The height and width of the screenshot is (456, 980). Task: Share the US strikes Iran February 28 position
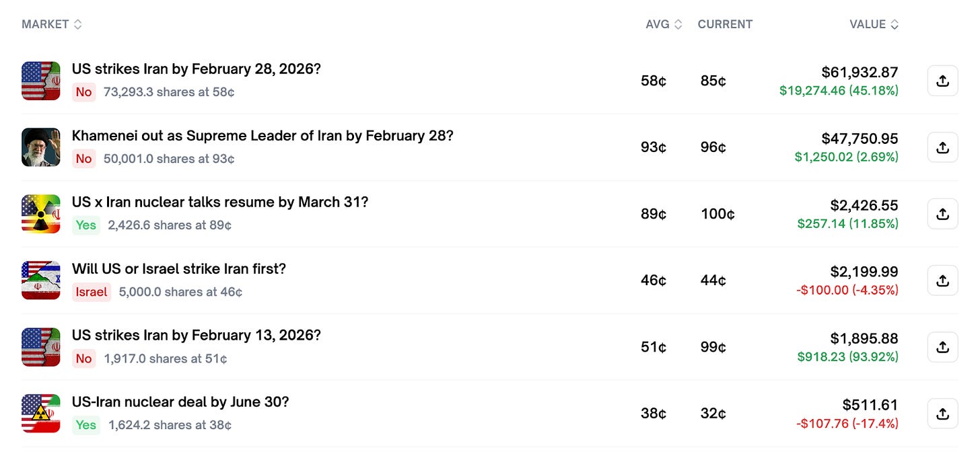click(942, 81)
